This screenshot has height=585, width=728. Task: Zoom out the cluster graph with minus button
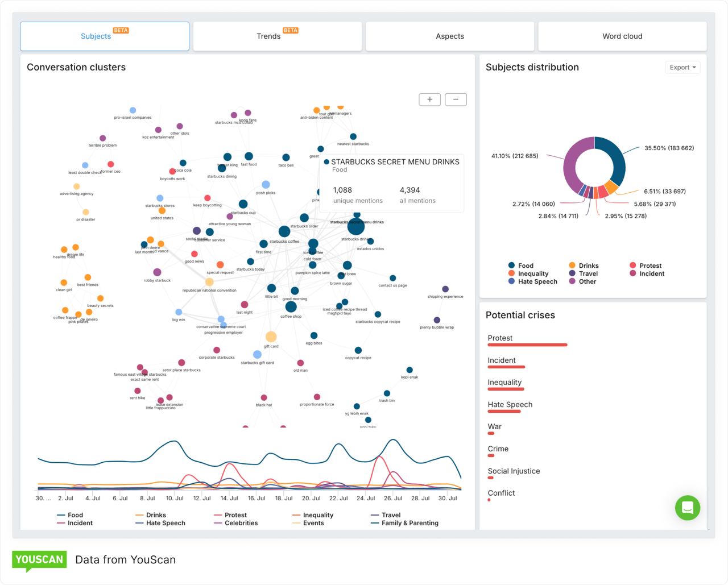456,99
